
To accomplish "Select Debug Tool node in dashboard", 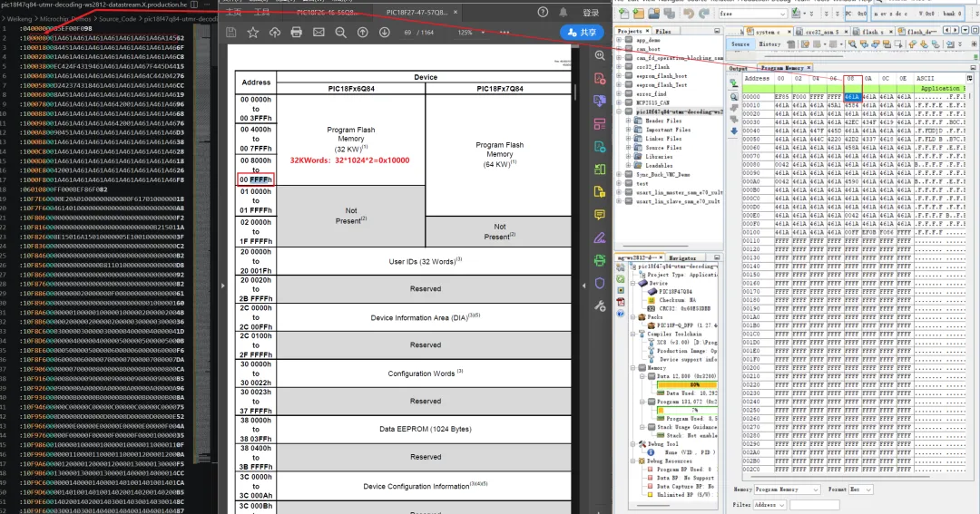I will (662, 444).
